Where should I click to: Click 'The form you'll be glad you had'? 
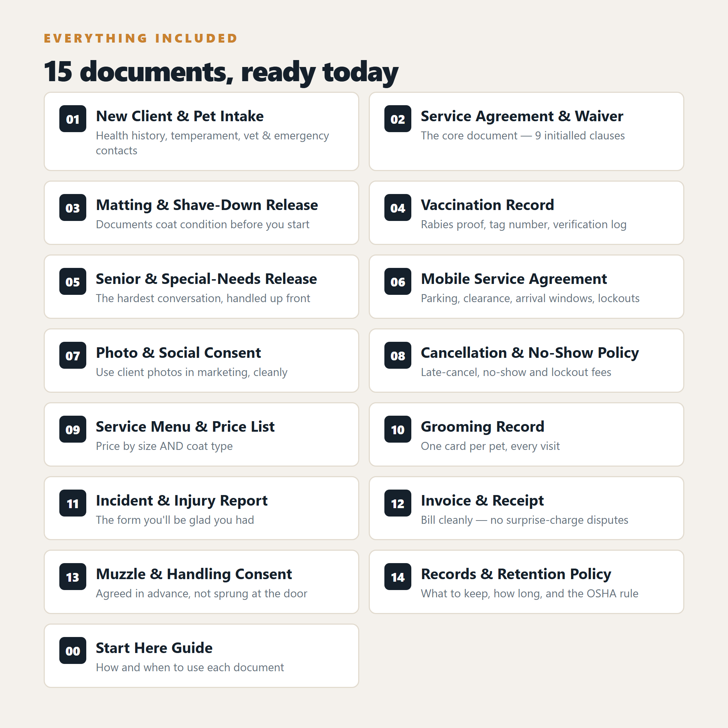pyautogui.click(x=175, y=520)
